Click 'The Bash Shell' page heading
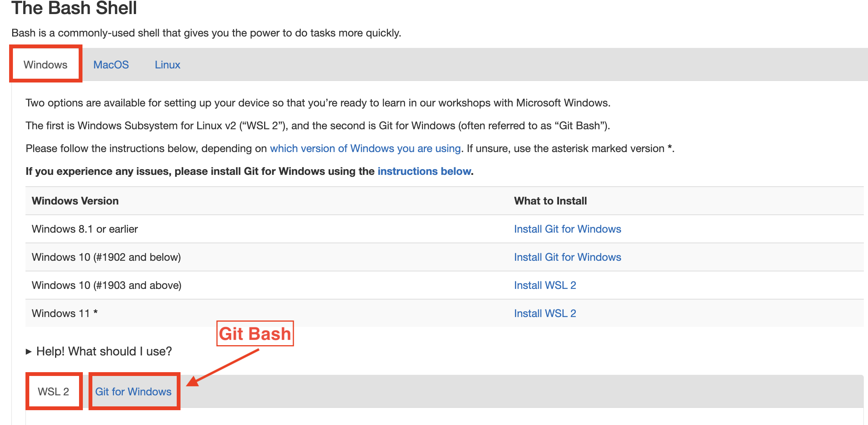The height and width of the screenshot is (425, 868). point(74,8)
